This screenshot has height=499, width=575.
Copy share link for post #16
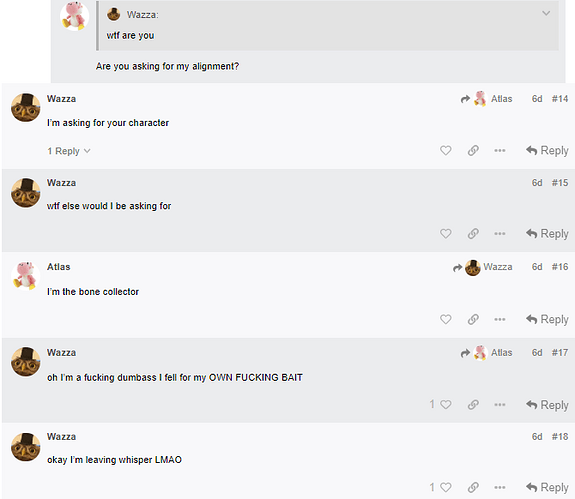(x=473, y=319)
